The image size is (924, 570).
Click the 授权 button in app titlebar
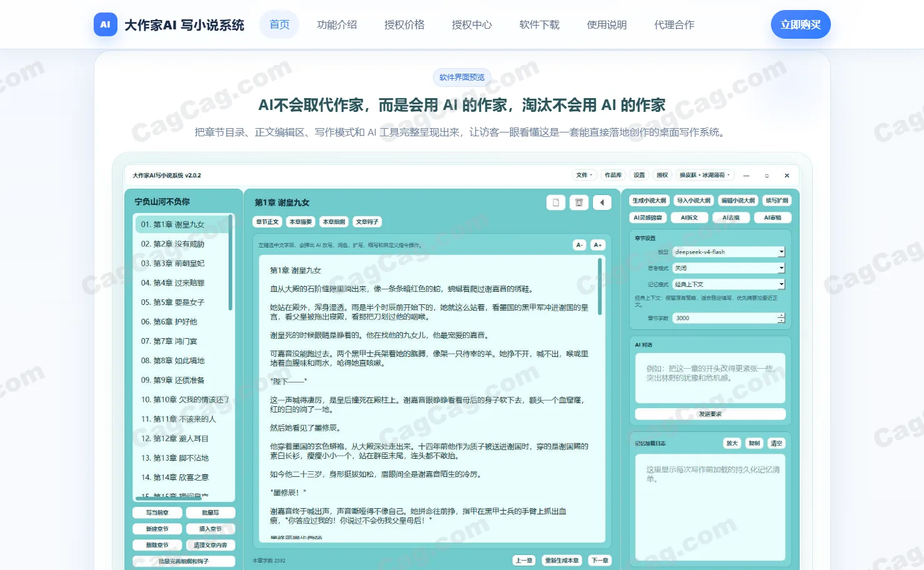[662, 175]
